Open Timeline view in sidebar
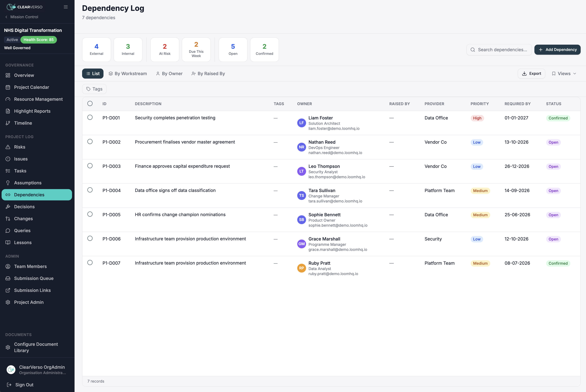 tap(36, 123)
